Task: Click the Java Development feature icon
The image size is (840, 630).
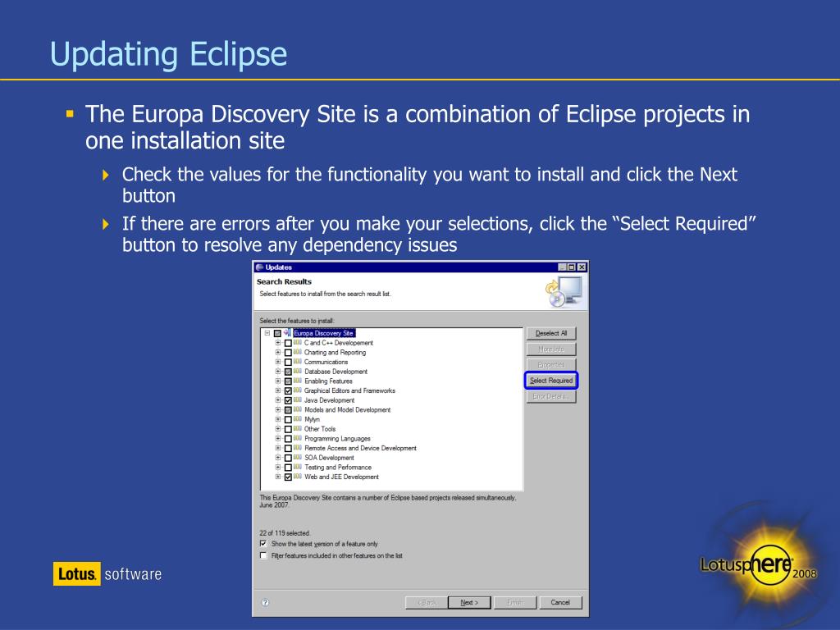Action: point(297,399)
